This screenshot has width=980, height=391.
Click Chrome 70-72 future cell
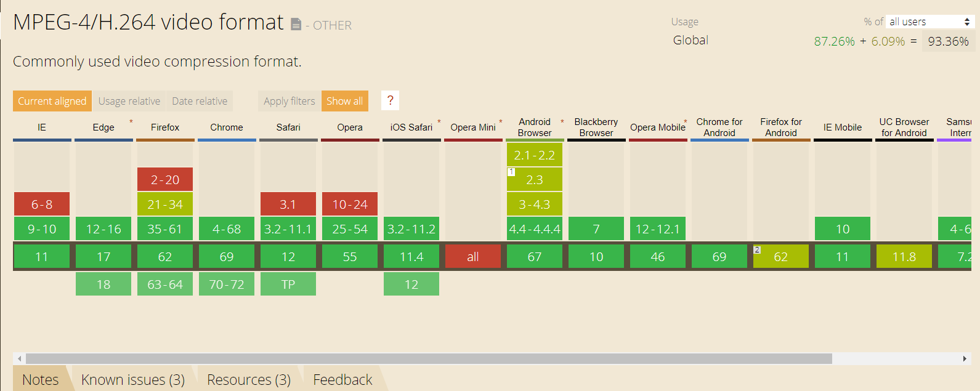point(227,284)
